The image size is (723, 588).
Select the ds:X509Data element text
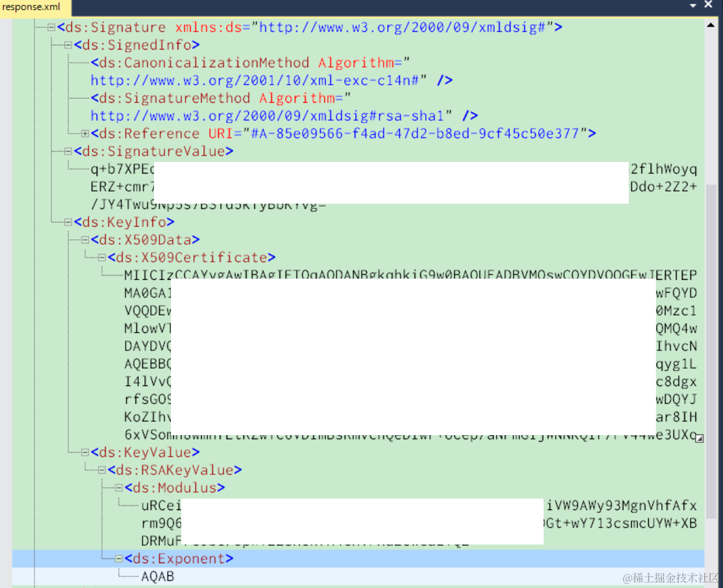pos(145,240)
